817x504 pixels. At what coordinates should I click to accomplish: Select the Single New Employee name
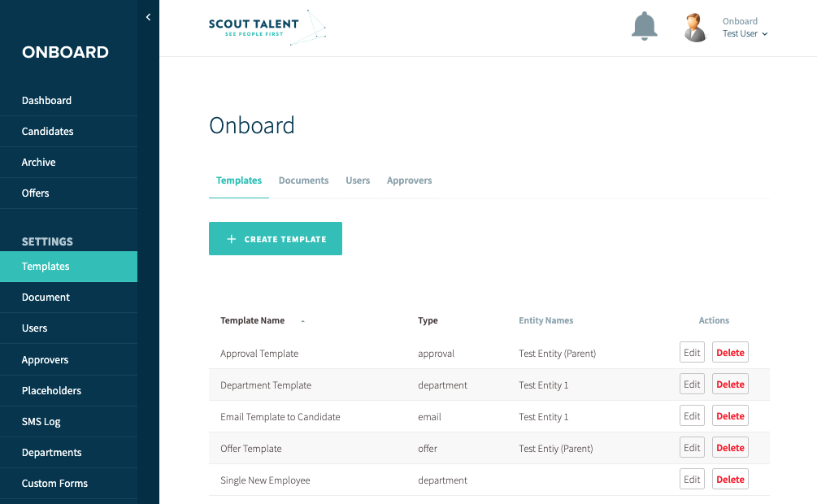(265, 480)
